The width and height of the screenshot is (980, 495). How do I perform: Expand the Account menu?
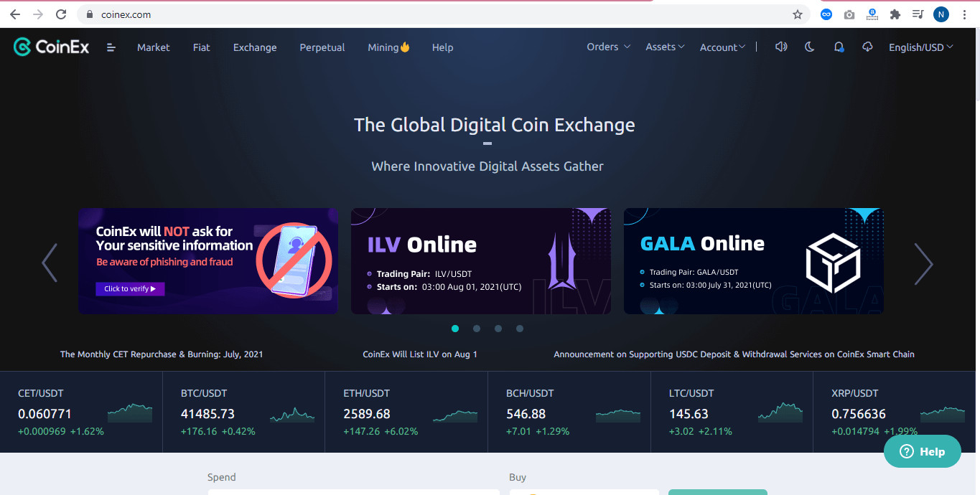pyautogui.click(x=722, y=47)
